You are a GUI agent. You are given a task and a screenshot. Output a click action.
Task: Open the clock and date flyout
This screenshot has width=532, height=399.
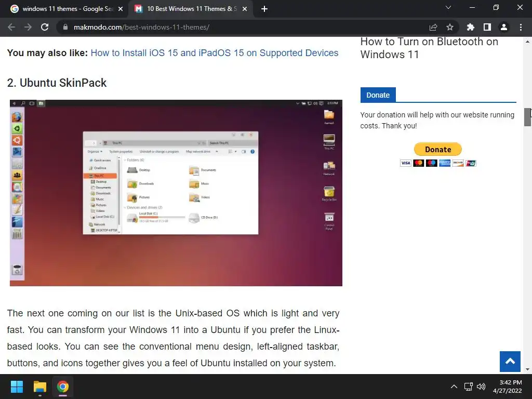[507, 387]
